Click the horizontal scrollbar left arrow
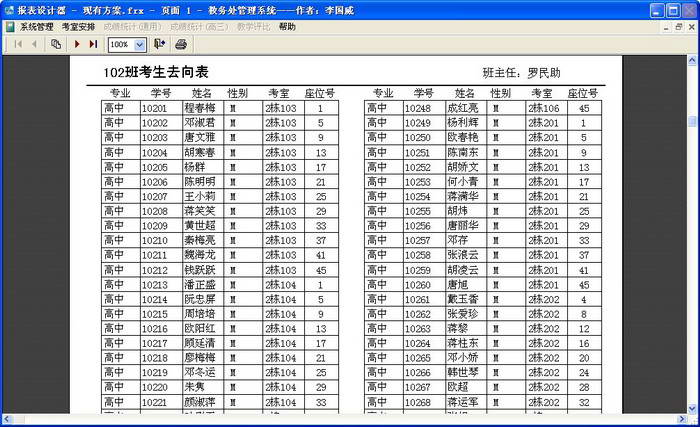The height and width of the screenshot is (427, 700). tap(7, 419)
